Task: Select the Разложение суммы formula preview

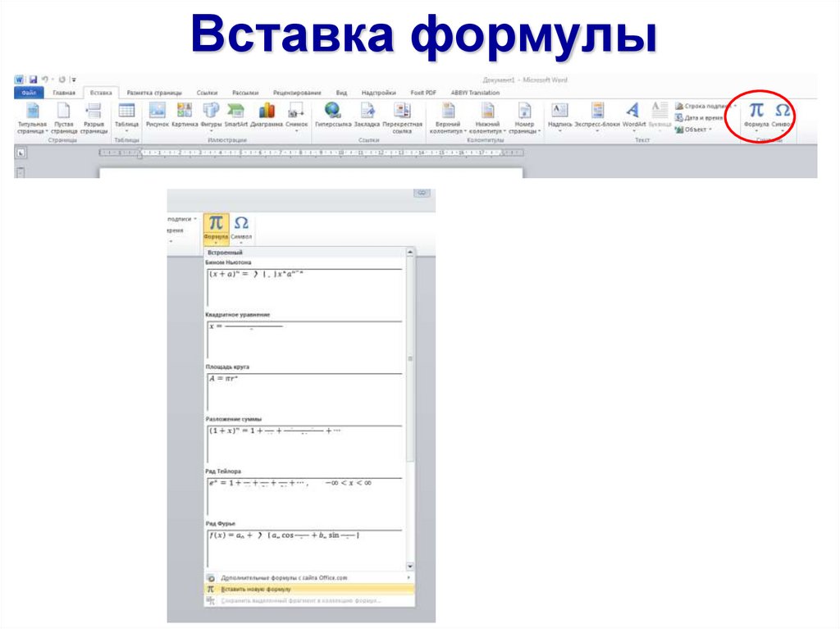Action: [x=304, y=444]
